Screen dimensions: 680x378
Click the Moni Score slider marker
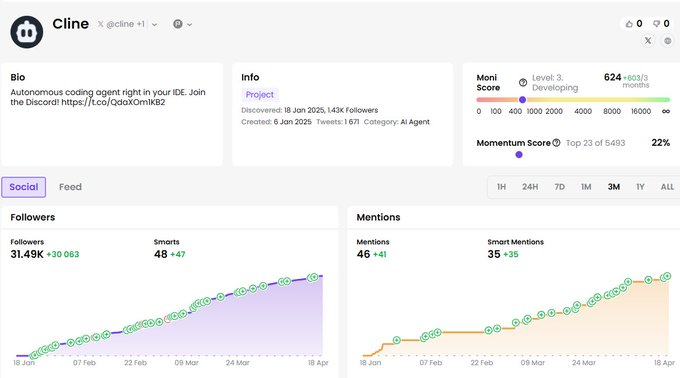pos(523,100)
